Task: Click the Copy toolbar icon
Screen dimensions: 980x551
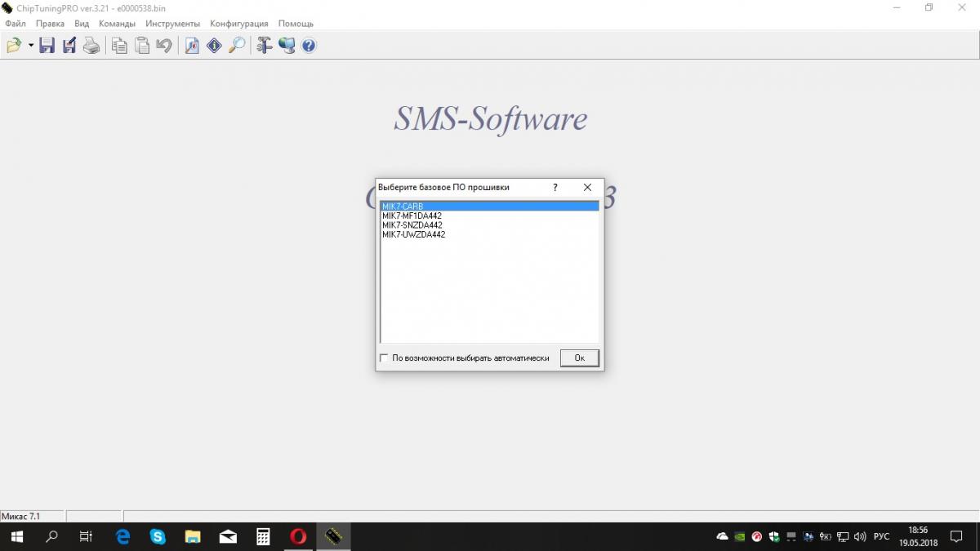Action: (x=119, y=46)
